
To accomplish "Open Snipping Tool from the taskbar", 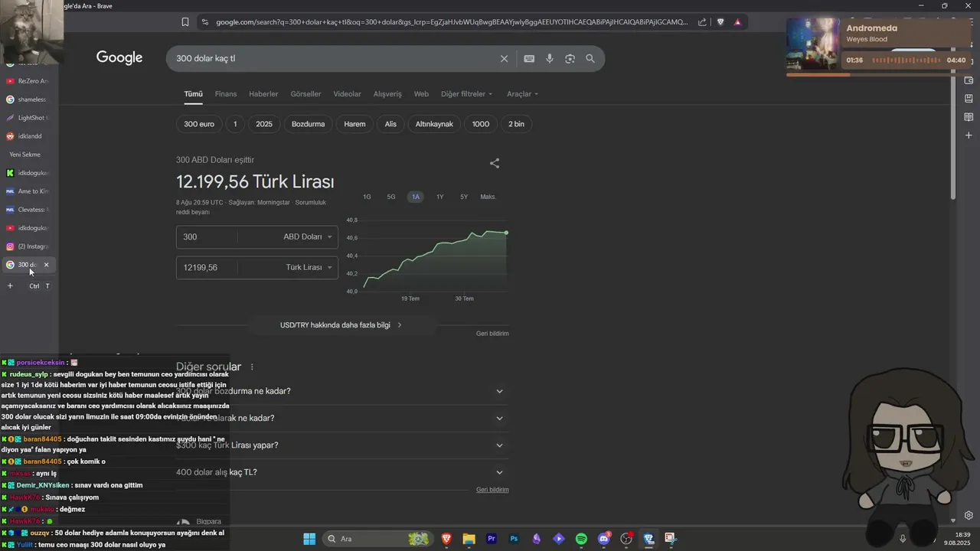I will 671,539.
